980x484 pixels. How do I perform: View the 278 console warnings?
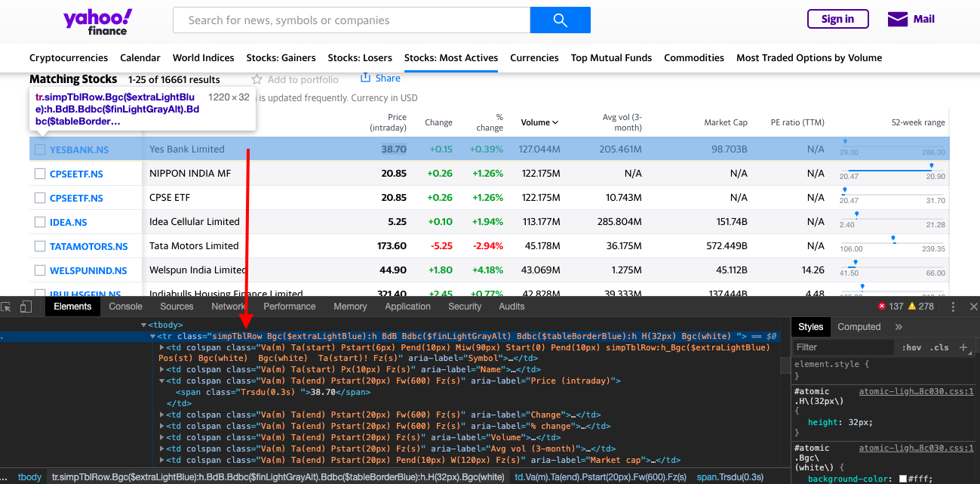[915, 306]
